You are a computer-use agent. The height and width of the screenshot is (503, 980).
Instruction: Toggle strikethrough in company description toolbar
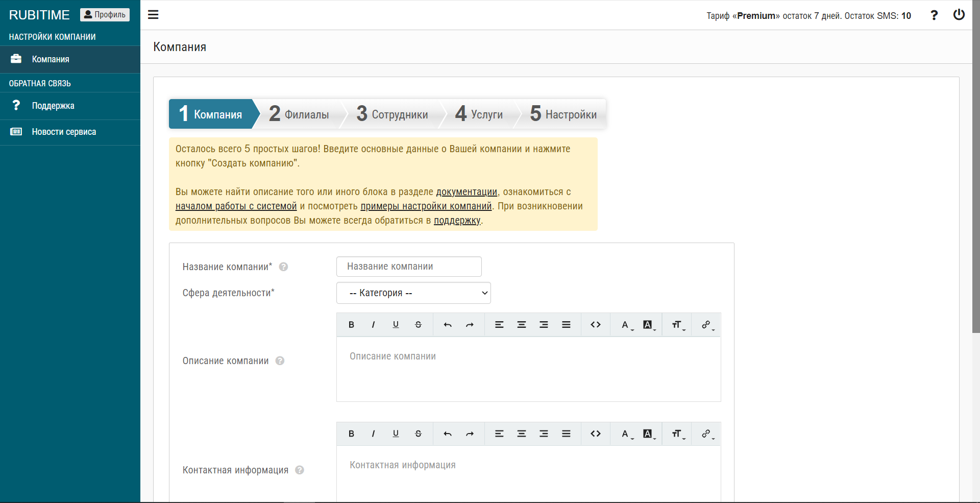tap(418, 325)
